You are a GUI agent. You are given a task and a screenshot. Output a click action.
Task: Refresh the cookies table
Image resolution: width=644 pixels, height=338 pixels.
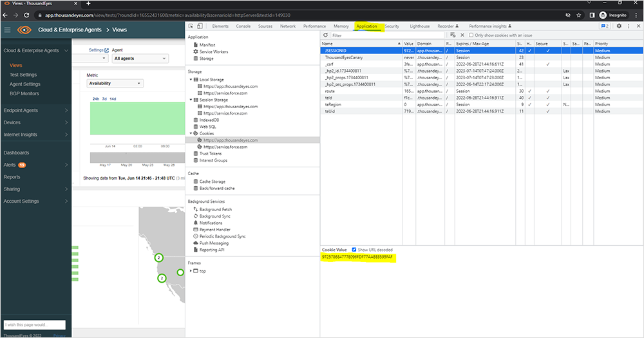point(326,35)
